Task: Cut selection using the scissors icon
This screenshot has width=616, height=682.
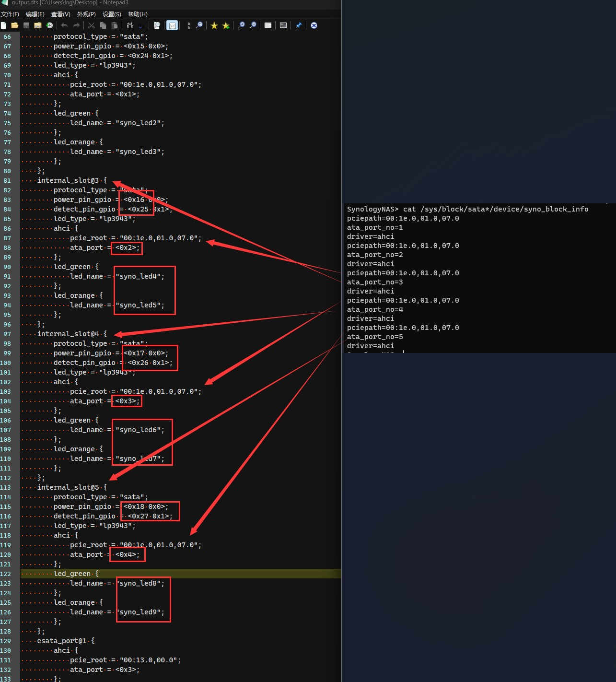Action: click(x=91, y=25)
